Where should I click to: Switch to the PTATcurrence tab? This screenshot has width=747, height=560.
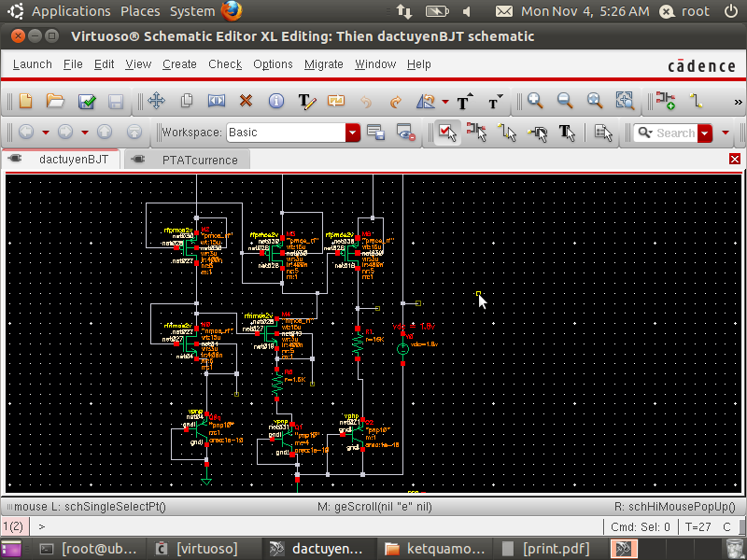click(188, 160)
